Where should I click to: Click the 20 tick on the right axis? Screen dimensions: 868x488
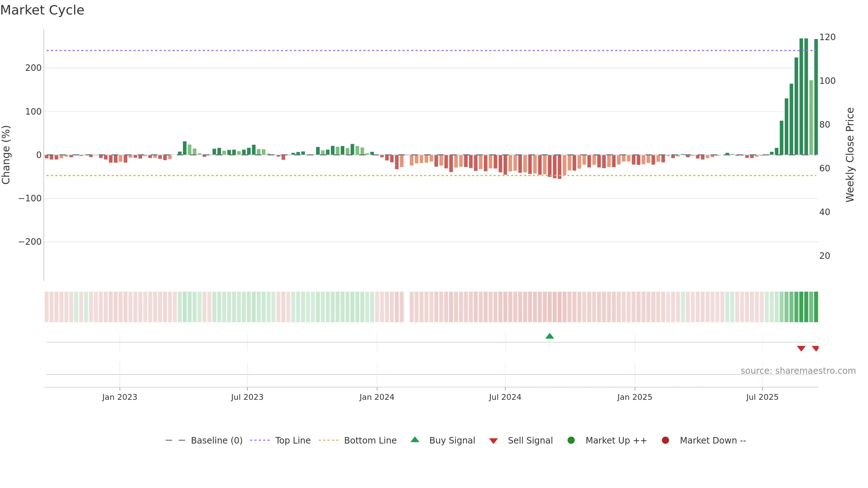point(825,256)
